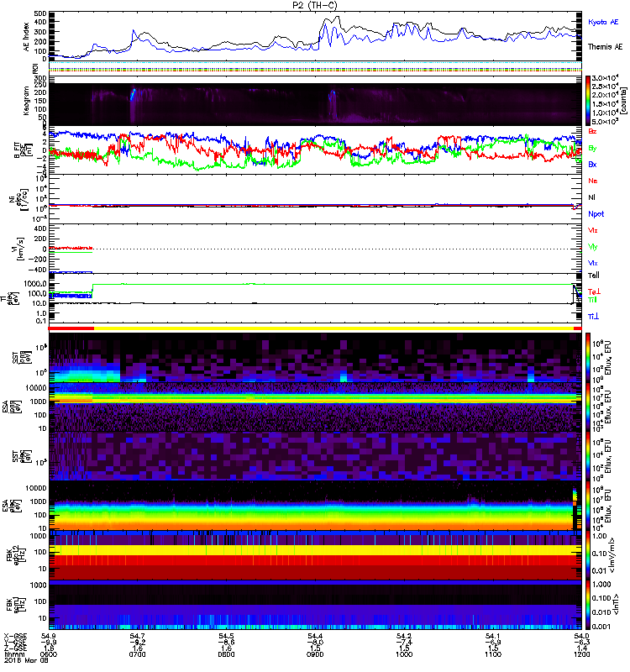
Task: Click the 0800 time axis label
Action: coord(226,654)
